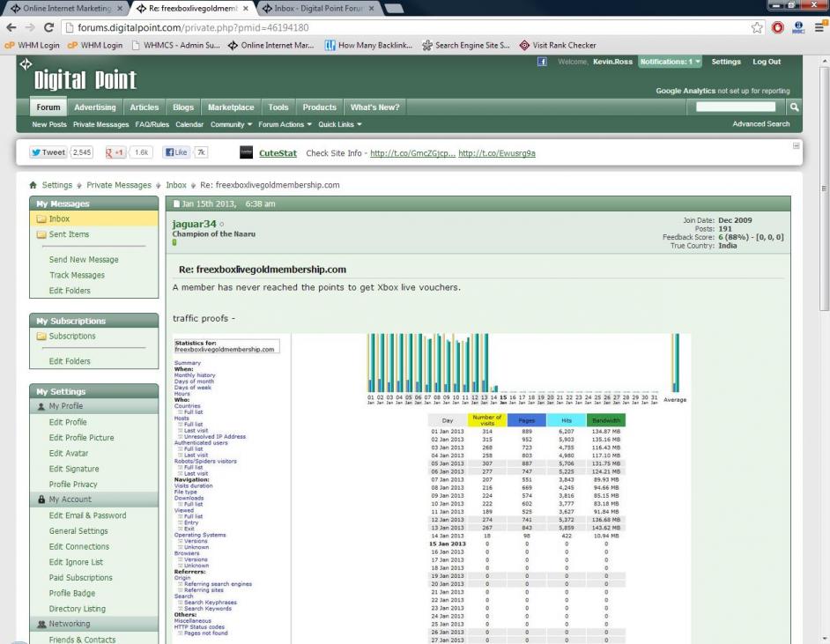The width and height of the screenshot is (830, 644).
Task: Open the Advanced Search link
Action: (760, 124)
